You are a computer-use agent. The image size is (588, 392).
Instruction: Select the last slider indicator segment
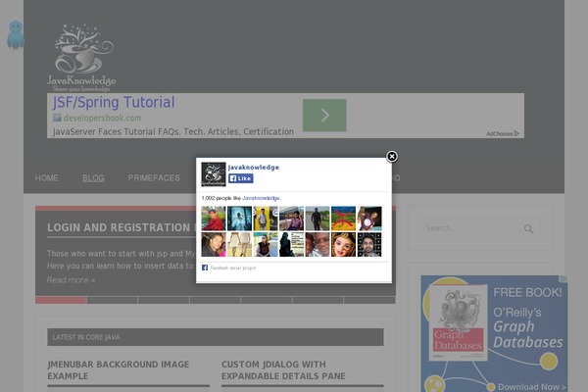click(369, 300)
